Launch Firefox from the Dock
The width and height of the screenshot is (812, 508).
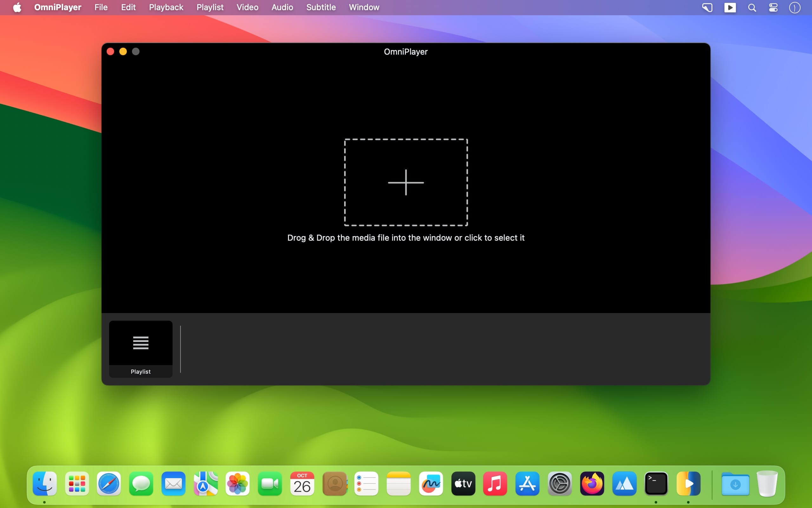[592, 484]
